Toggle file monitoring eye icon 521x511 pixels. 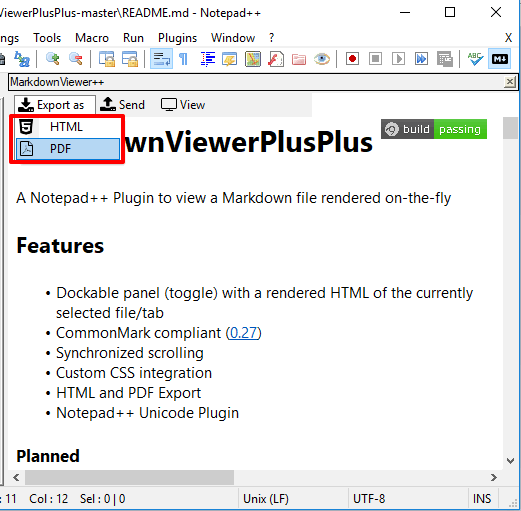click(322, 59)
